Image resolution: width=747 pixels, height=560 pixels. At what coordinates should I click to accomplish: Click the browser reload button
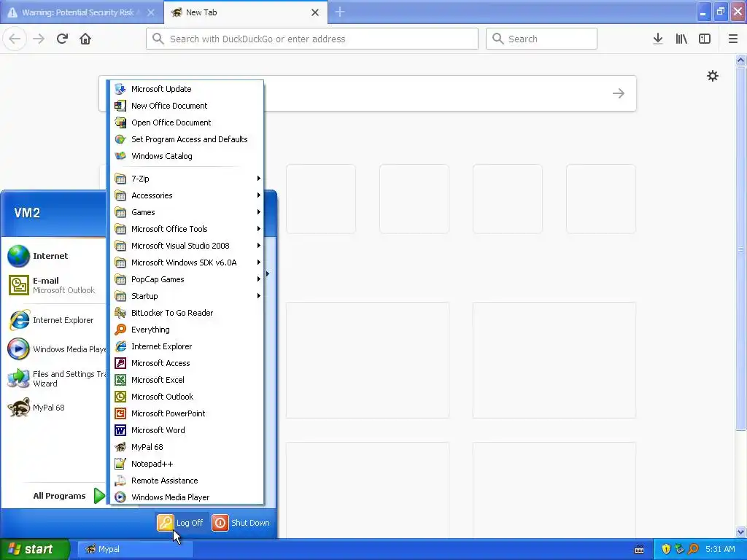coord(62,39)
